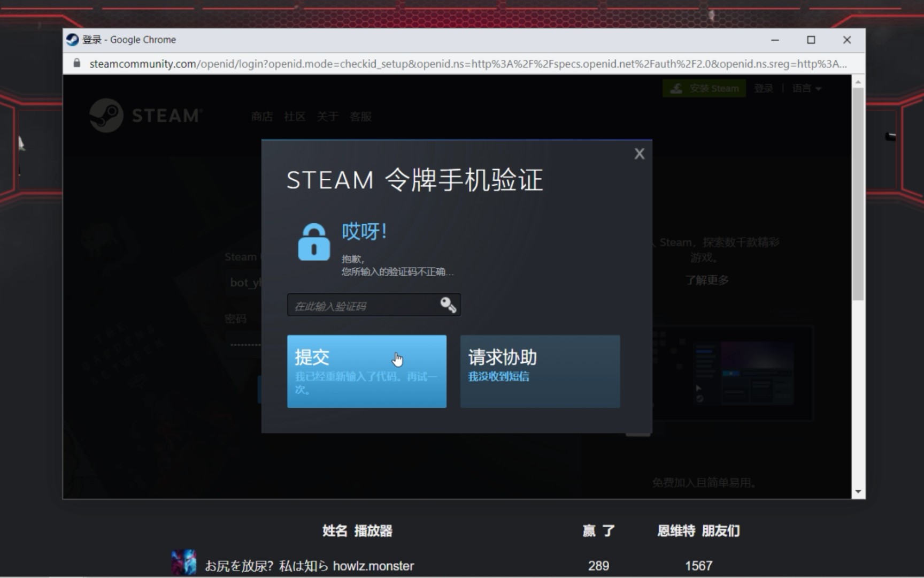
Task: Click the 赢 了 column header
Action: pyautogui.click(x=598, y=531)
